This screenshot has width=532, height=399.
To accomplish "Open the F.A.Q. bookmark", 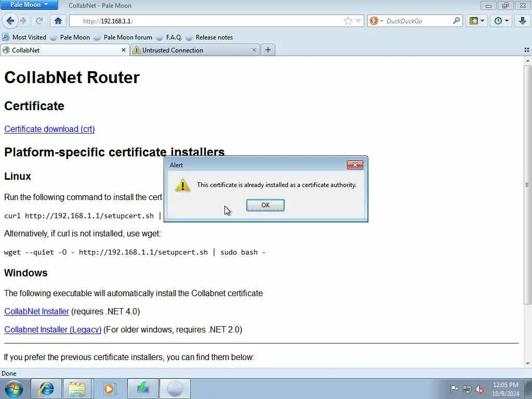I will [169, 37].
